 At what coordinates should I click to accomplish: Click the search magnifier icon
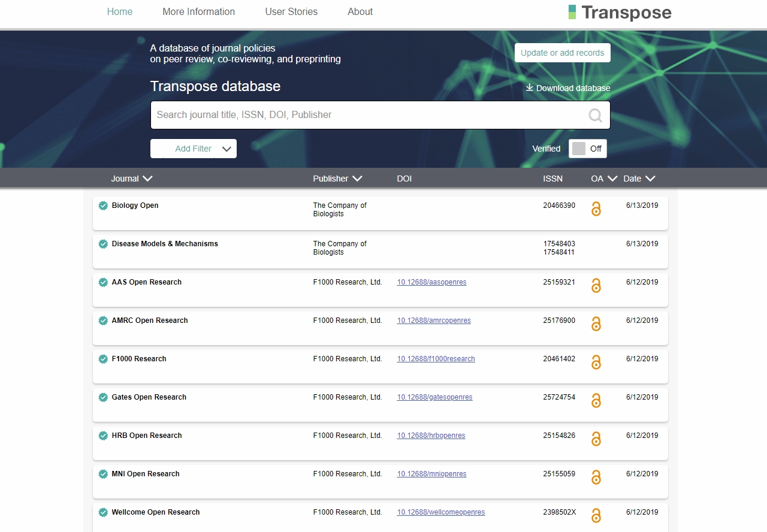(x=595, y=115)
